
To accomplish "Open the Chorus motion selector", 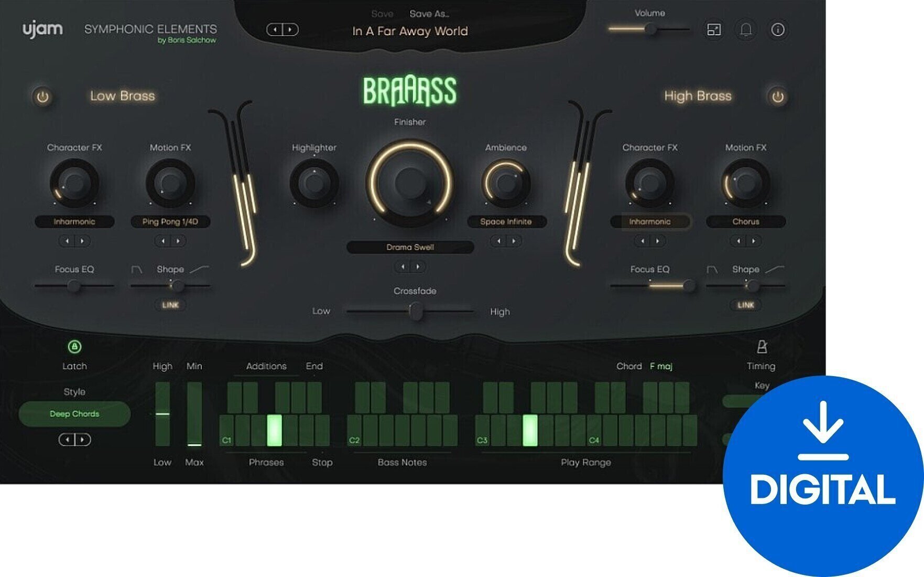I will [x=746, y=222].
